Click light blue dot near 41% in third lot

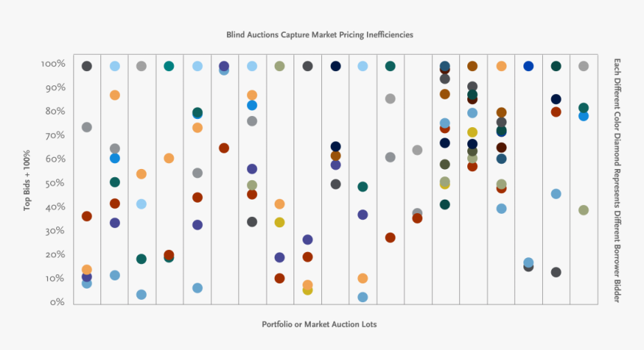coord(142,204)
